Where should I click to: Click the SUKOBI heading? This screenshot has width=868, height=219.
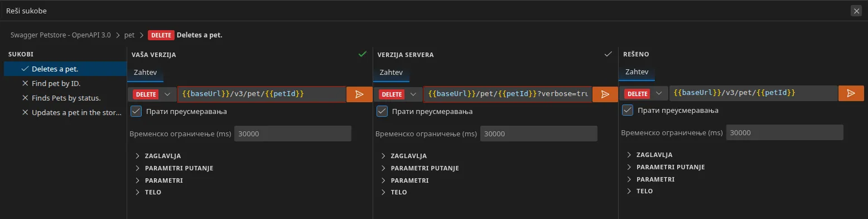coord(21,54)
